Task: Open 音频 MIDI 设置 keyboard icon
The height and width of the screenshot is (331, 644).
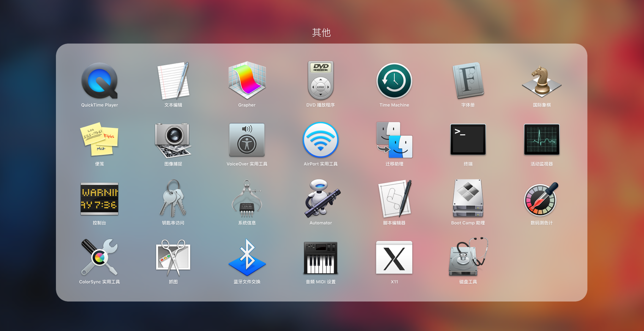Action: point(321,258)
